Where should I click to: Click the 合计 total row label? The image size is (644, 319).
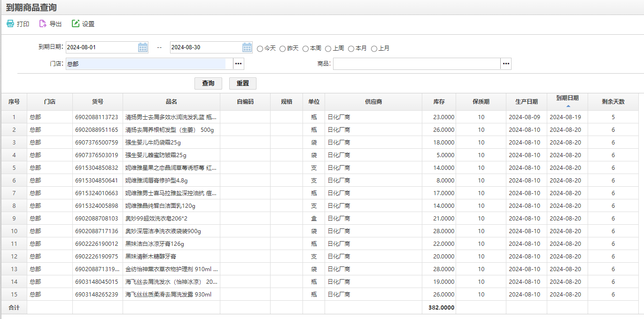(14, 307)
